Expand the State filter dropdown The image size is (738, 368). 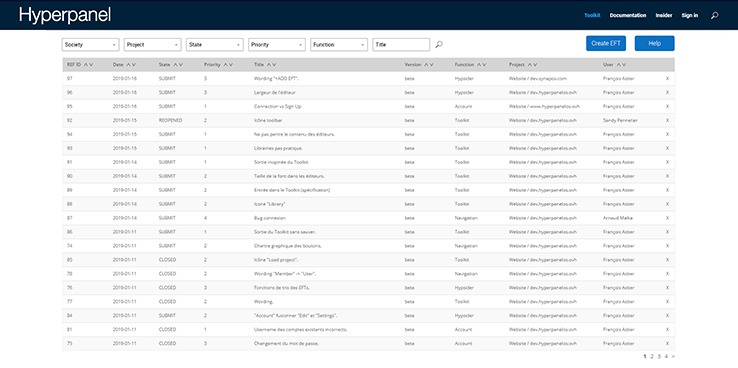(x=215, y=45)
